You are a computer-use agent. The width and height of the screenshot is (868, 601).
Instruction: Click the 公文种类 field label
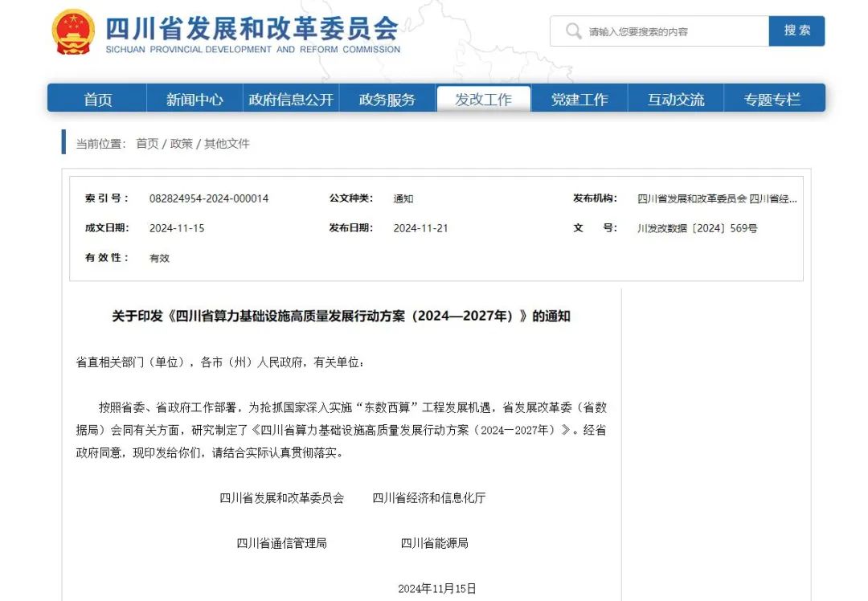[351, 198]
